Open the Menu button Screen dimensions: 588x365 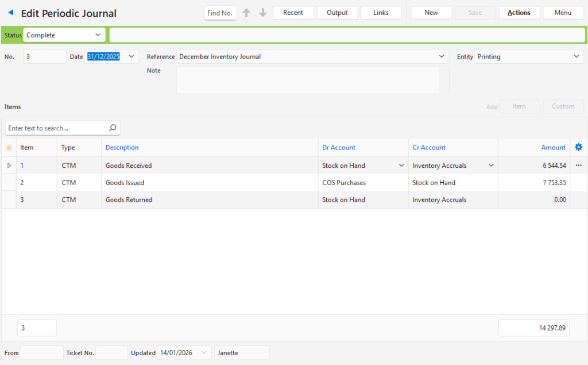tap(563, 13)
